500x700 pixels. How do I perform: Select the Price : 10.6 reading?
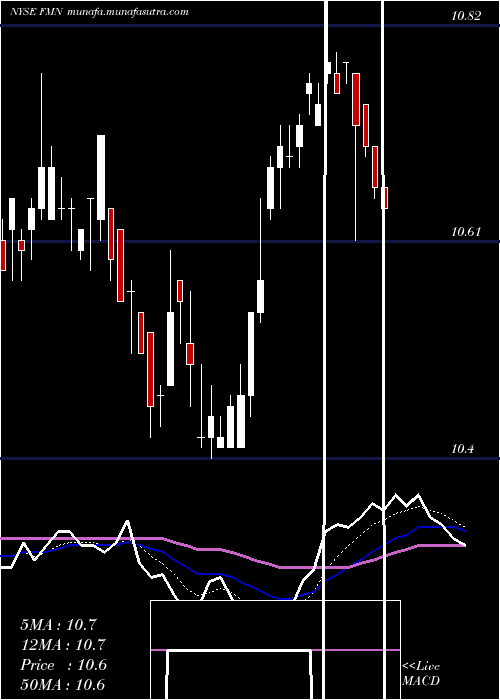63,665
